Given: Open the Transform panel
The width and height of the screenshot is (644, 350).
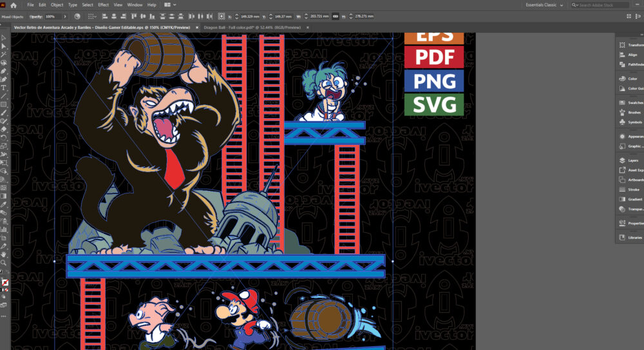Looking at the screenshot, I should tap(631, 45).
